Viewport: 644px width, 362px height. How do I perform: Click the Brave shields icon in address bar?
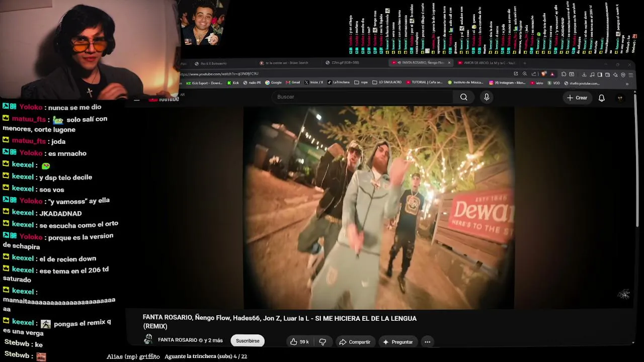pyautogui.click(x=543, y=74)
